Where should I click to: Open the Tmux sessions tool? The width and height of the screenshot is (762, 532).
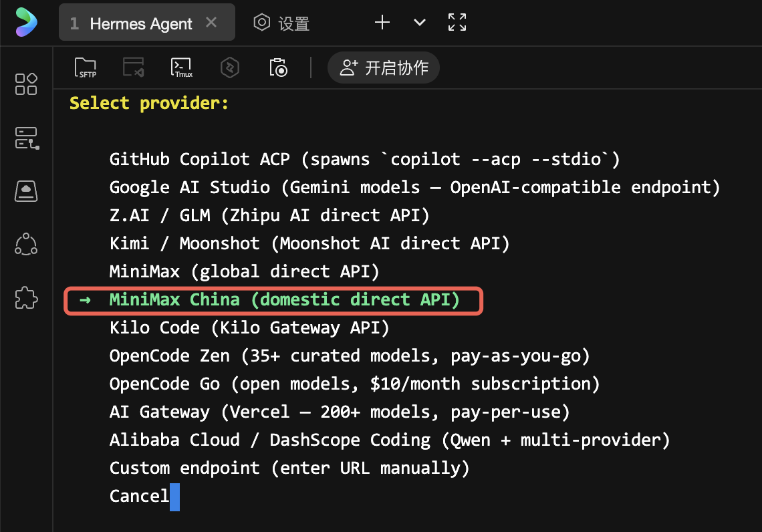(x=181, y=67)
